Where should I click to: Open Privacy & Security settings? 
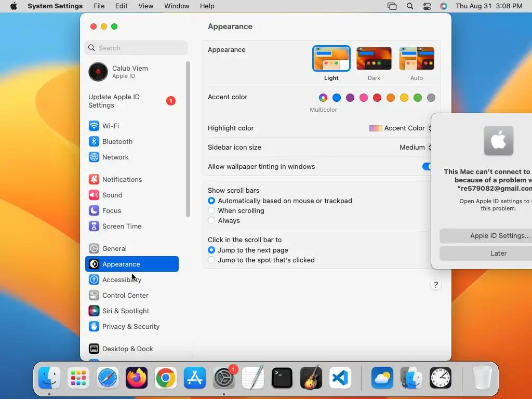click(x=131, y=326)
